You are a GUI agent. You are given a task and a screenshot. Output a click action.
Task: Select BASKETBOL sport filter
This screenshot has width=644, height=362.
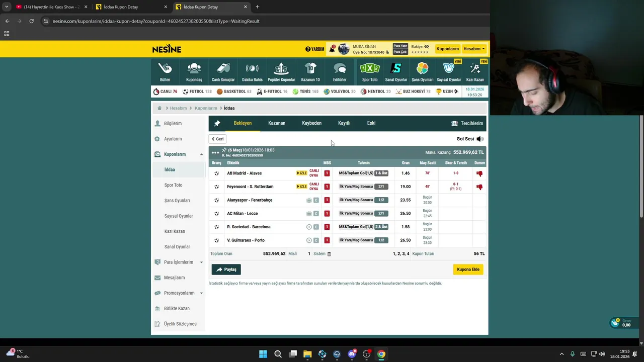click(x=234, y=92)
